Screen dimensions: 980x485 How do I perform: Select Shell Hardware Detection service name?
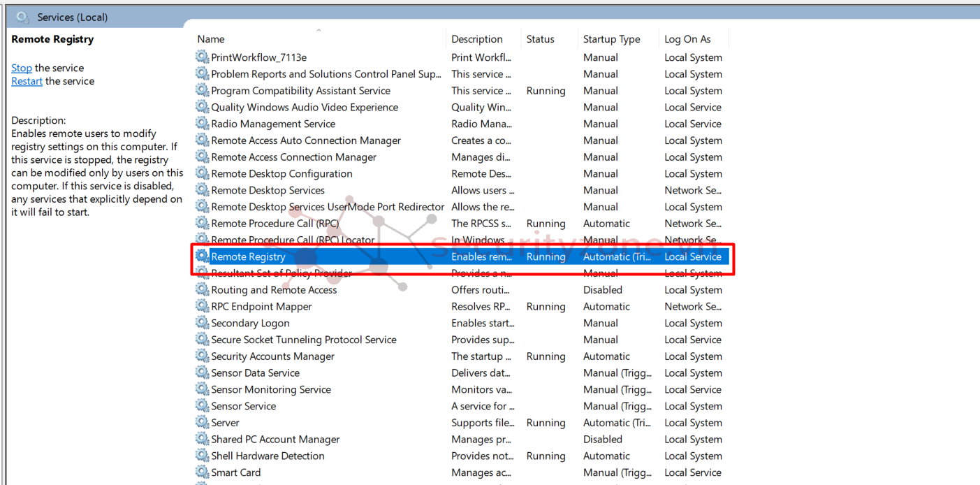pyautogui.click(x=268, y=456)
